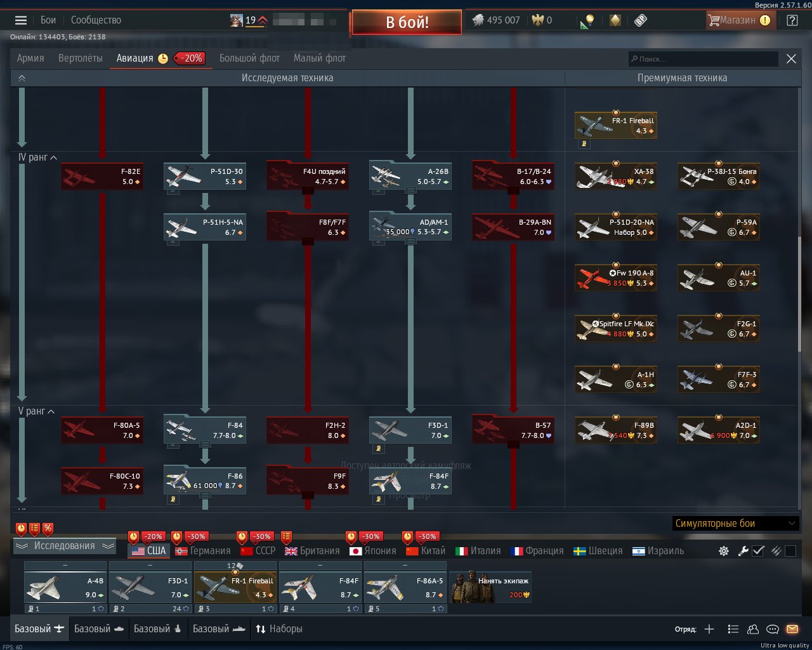Image resolution: width=812 pixels, height=650 pixels.
Task: Expand the F4U поздний vehicle group
Action: [308, 176]
